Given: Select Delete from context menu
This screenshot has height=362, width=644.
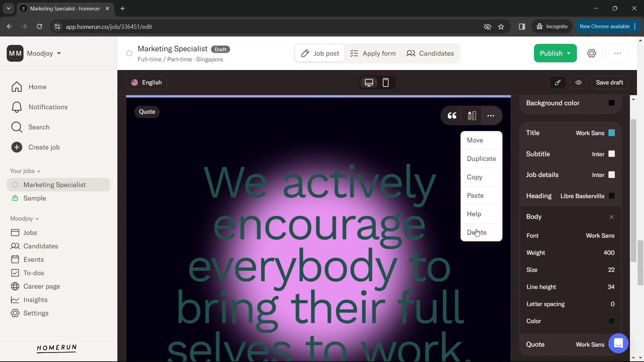Looking at the screenshot, I should point(477,232).
